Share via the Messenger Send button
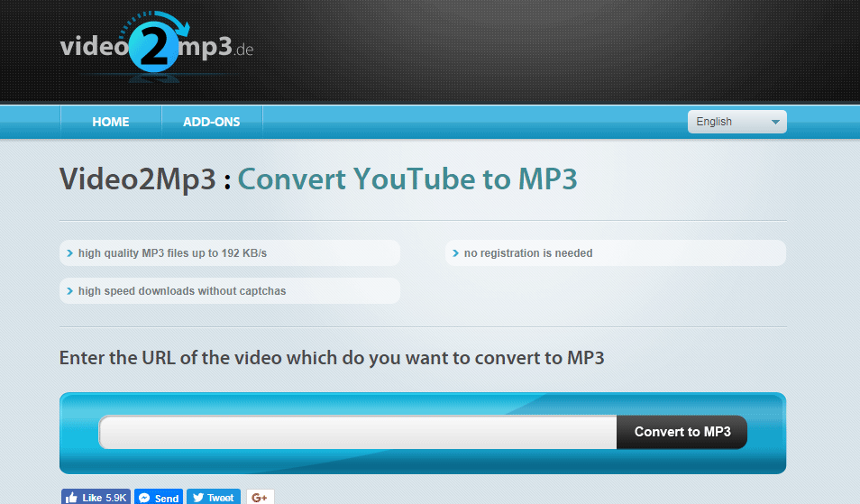Screen dimensions: 860x504 [159, 497]
